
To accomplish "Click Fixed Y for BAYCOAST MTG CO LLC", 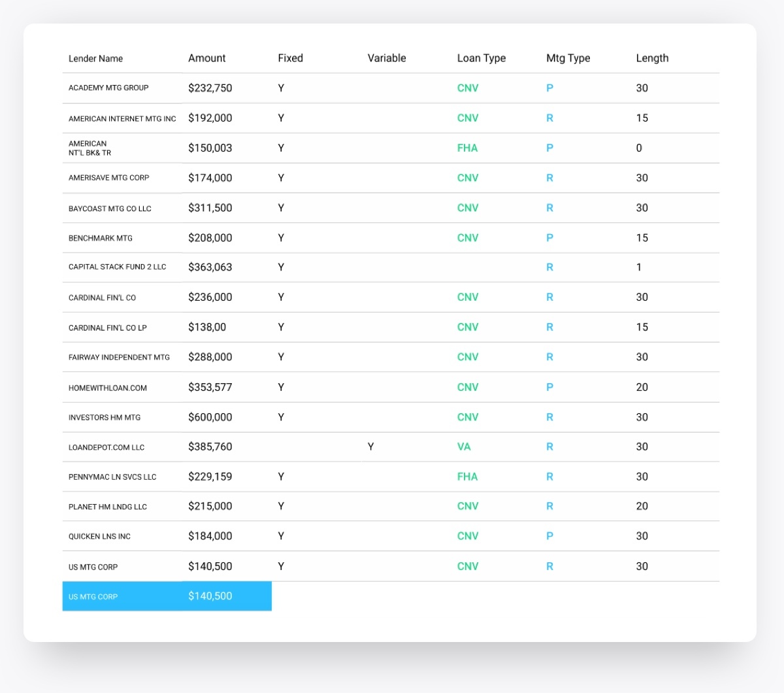I will click(281, 208).
